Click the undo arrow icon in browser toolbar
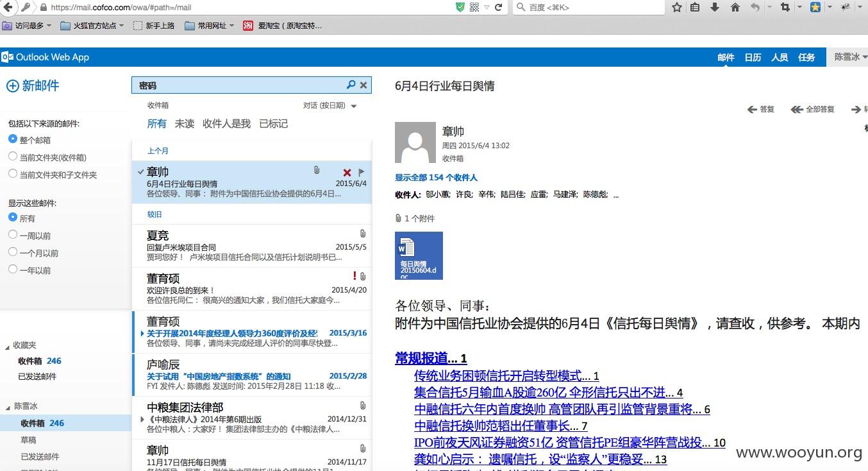The image size is (868, 471). (755, 7)
